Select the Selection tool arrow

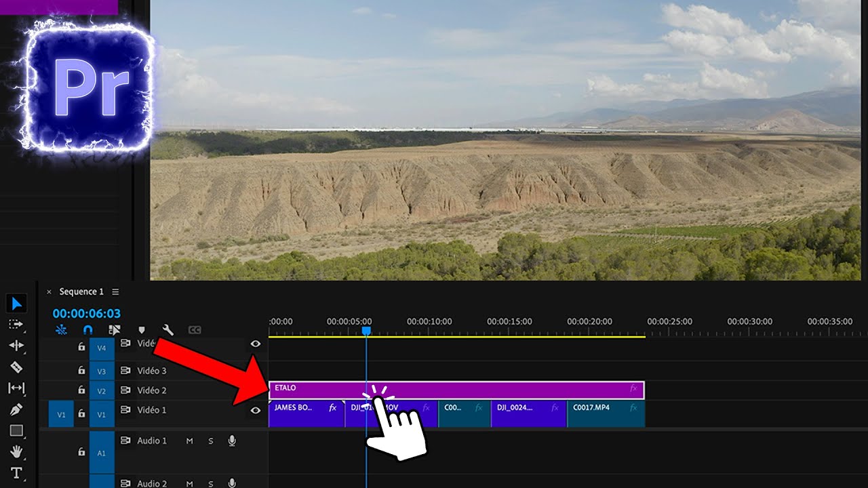coord(17,304)
